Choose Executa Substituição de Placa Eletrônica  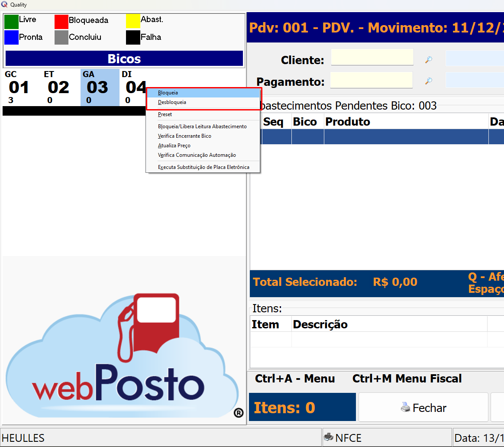click(x=203, y=167)
